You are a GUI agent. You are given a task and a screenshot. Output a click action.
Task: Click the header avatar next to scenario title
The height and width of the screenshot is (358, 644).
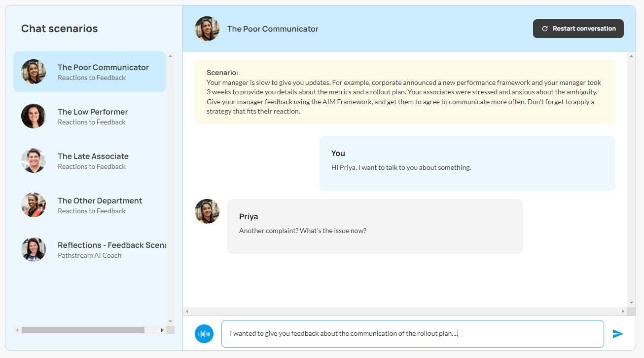coord(207,29)
